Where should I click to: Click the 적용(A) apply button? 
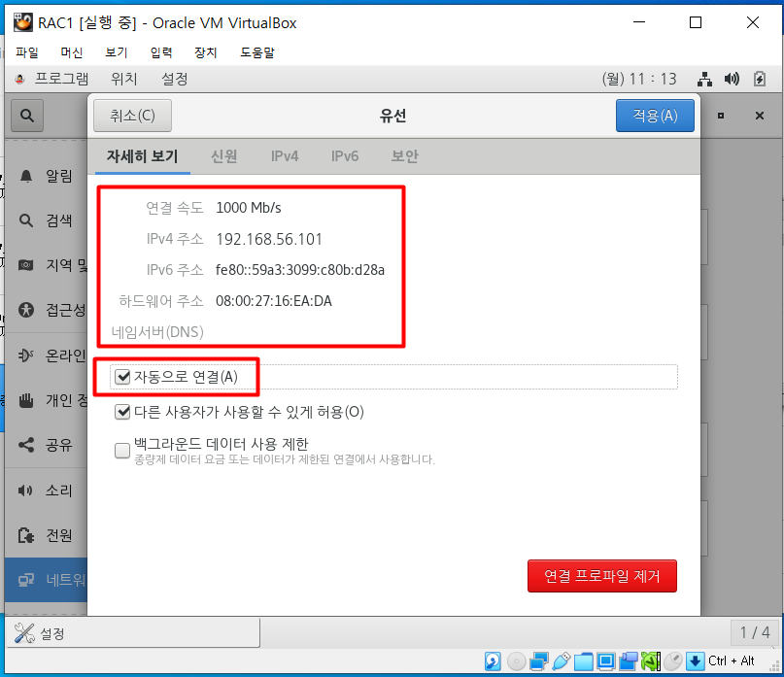tap(655, 116)
